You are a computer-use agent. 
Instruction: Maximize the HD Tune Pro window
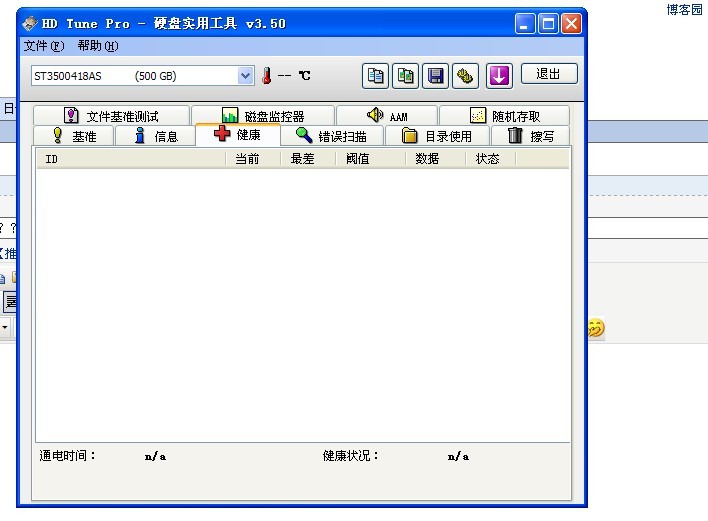[x=548, y=23]
